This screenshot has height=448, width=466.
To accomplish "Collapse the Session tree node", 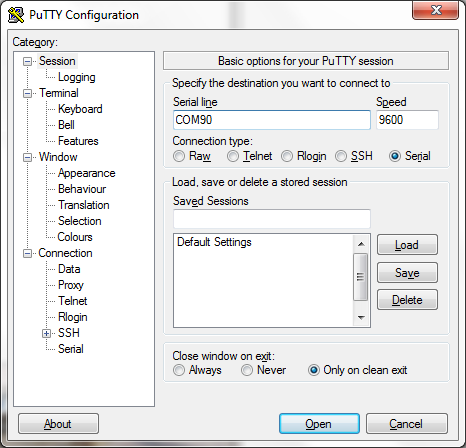I will pos(27,61).
